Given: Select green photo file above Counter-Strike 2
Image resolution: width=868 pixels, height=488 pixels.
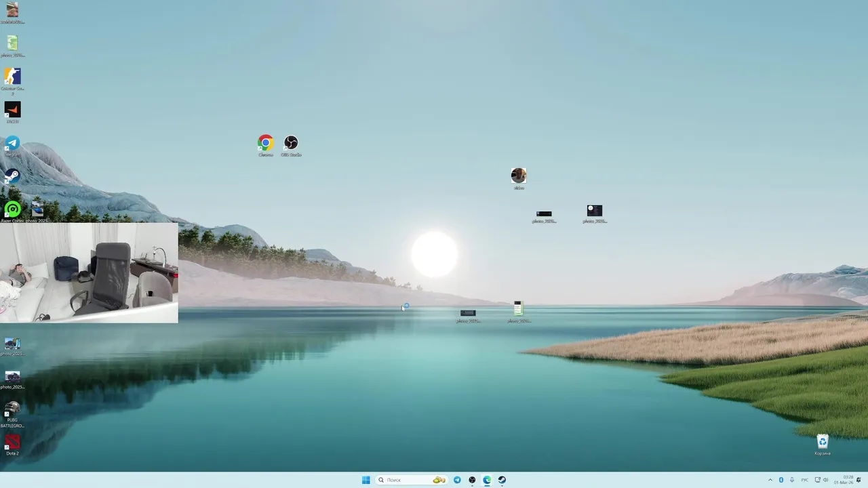Looking at the screenshot, I should (x=12, y=47).
